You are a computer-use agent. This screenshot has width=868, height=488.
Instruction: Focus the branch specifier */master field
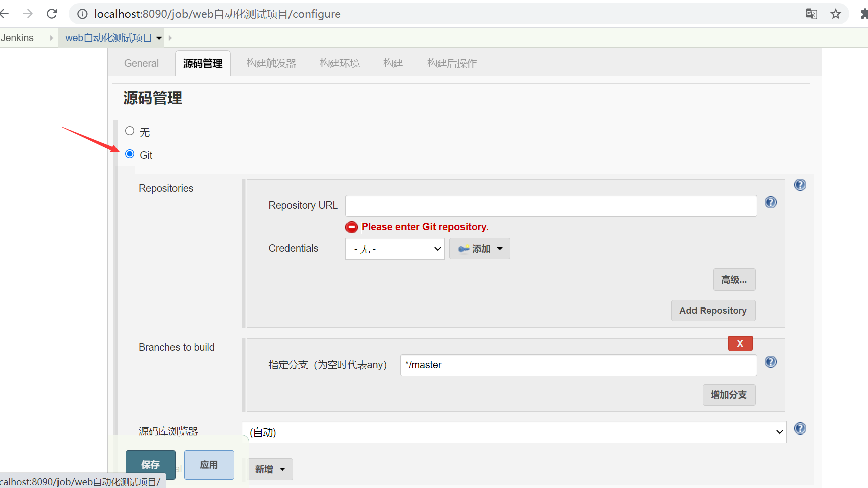click(x=578, y=365)
